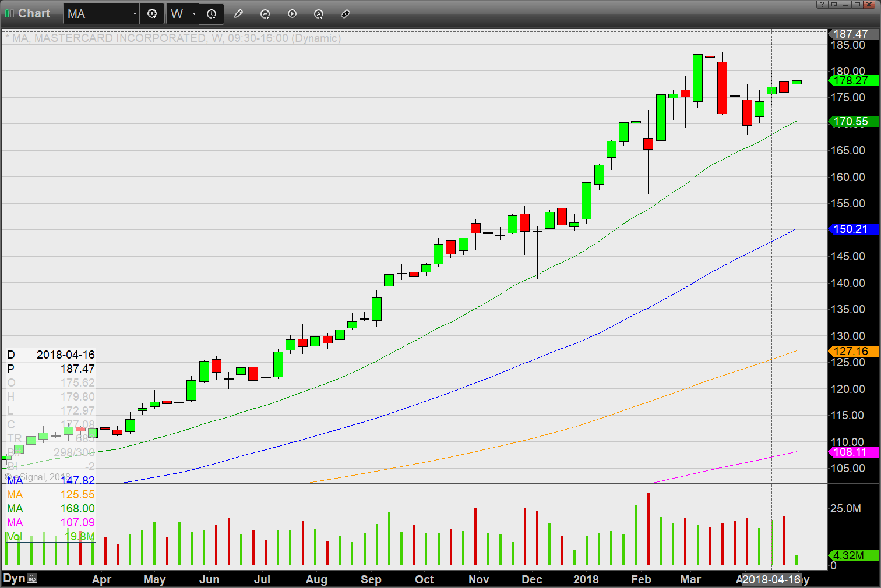Open the time template clock icon
This screenshot has height=588, width=881.
point(212,14)
